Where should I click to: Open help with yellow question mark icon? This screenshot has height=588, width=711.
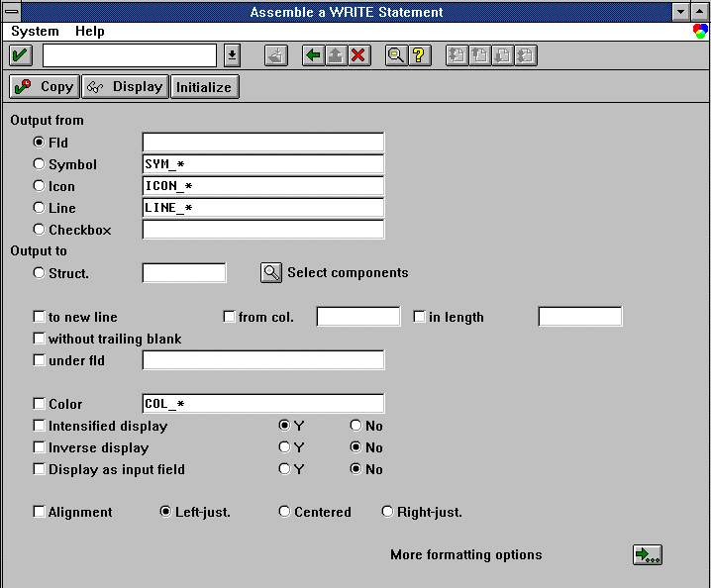pos(418,55)
